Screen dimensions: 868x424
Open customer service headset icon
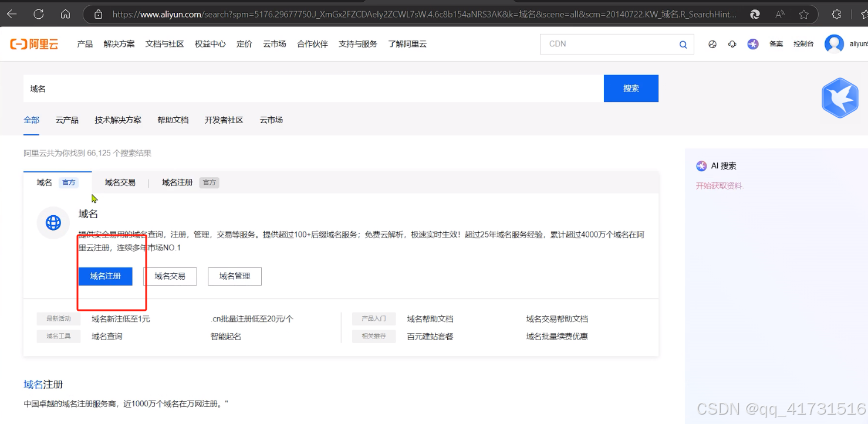732,44
